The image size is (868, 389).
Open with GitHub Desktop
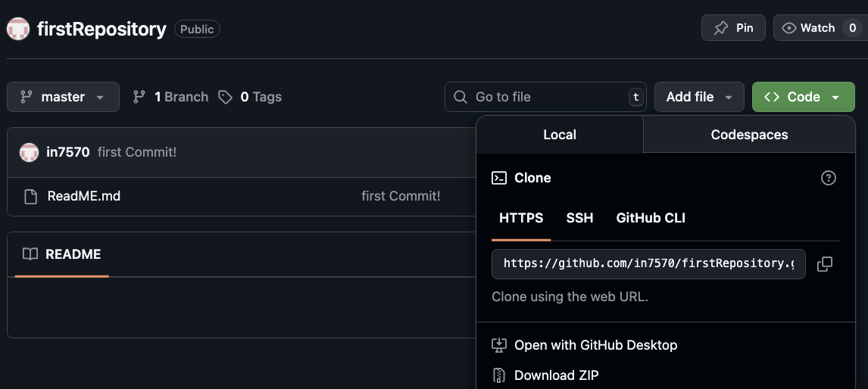(x=595, y=345)
